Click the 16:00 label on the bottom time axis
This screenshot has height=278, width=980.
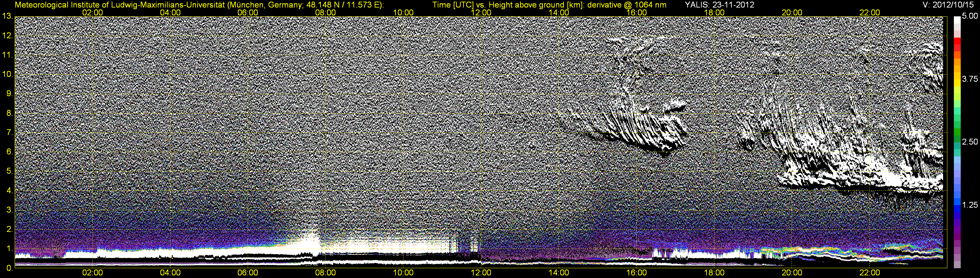coord(636,273)
